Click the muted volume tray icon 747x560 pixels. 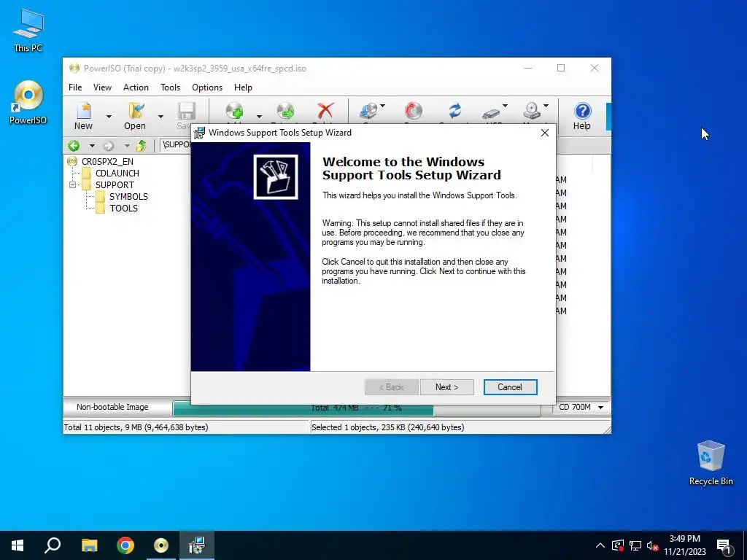pos(652,545)
